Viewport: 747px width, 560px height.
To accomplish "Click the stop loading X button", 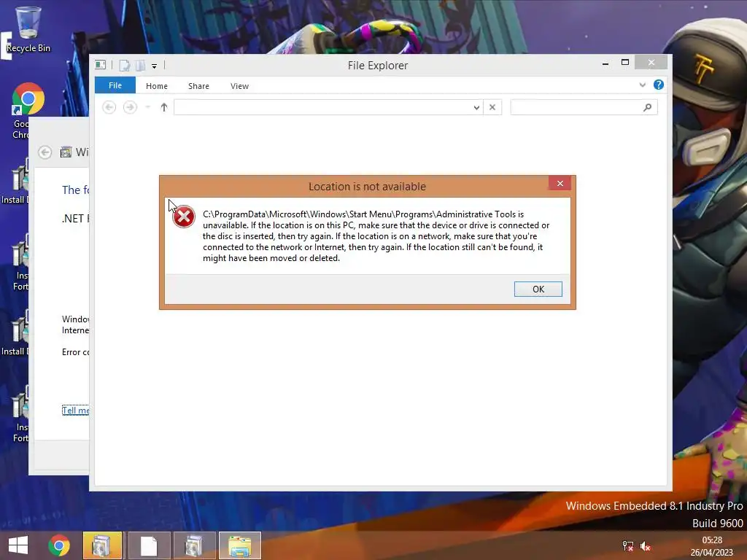I will tap(492, 107).
